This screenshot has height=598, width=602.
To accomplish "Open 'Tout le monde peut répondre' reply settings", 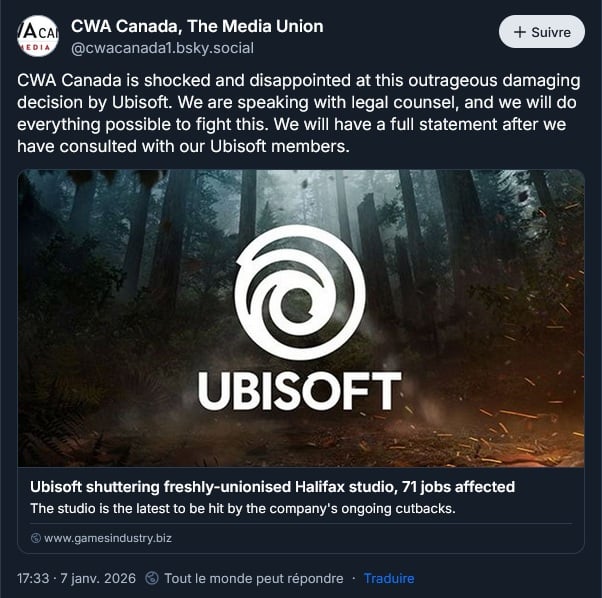I will click(x=253, y=578).
